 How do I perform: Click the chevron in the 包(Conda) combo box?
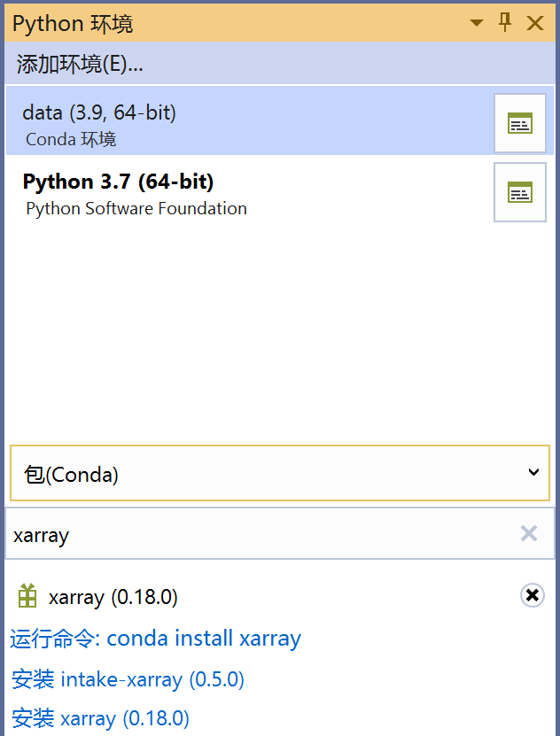533,472
